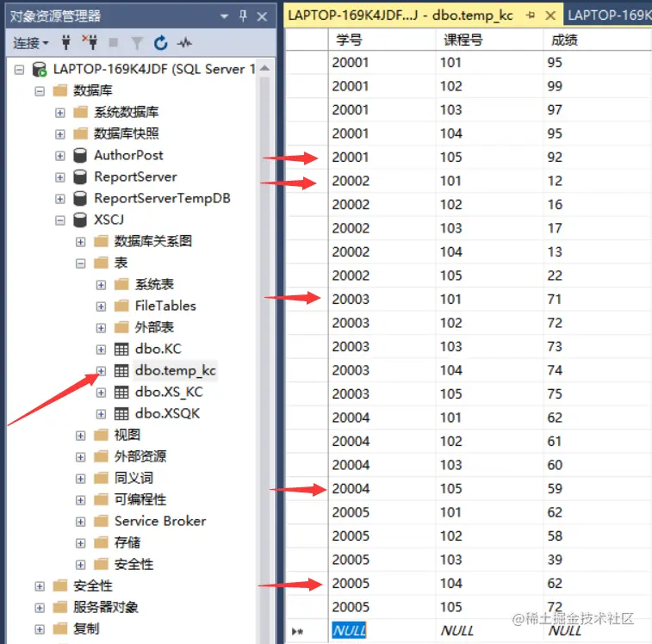Image resolution: width=652 pixels, height=644 pixels.
Task: Refresh the Object Explorer tree
Action: tap(160, 42)
